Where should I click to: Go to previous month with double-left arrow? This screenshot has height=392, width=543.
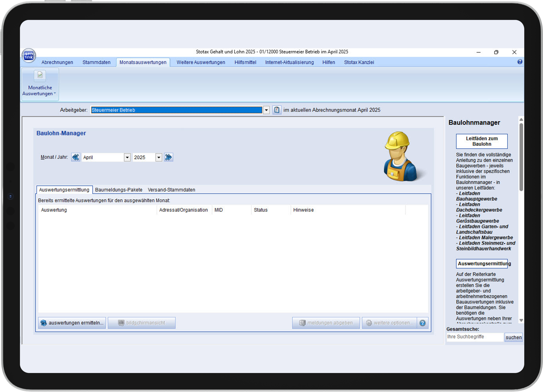(76, 157)
